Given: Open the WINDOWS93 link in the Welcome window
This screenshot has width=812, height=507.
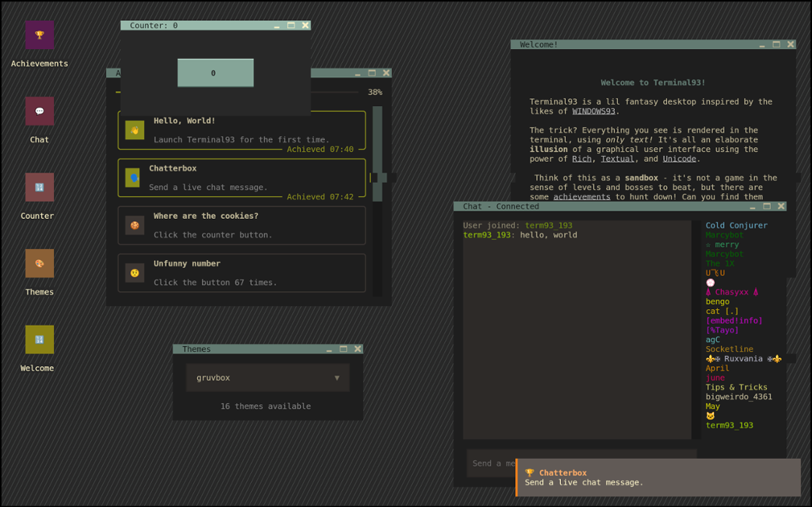Looking at the screenshot, I should click(594, 111).
